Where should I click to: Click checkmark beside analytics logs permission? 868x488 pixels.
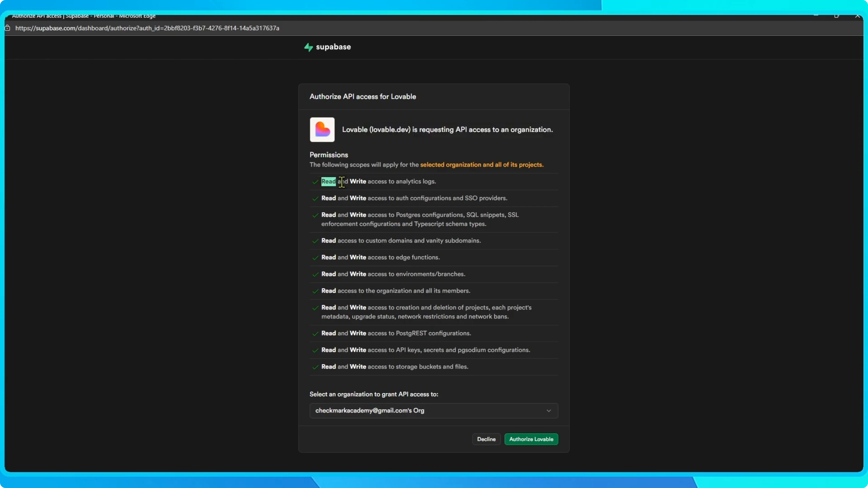point(315,182)
